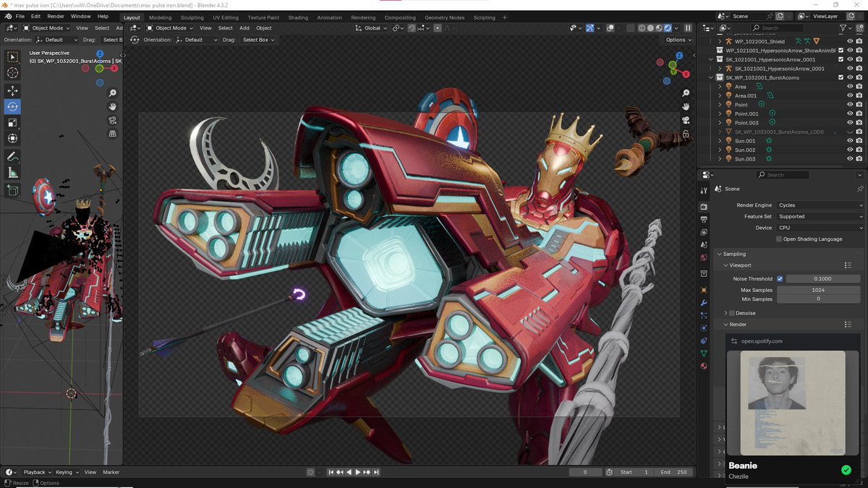Open Object properties tab
Viewport: 868px width, 488px height.
click(x=704, y=289)
